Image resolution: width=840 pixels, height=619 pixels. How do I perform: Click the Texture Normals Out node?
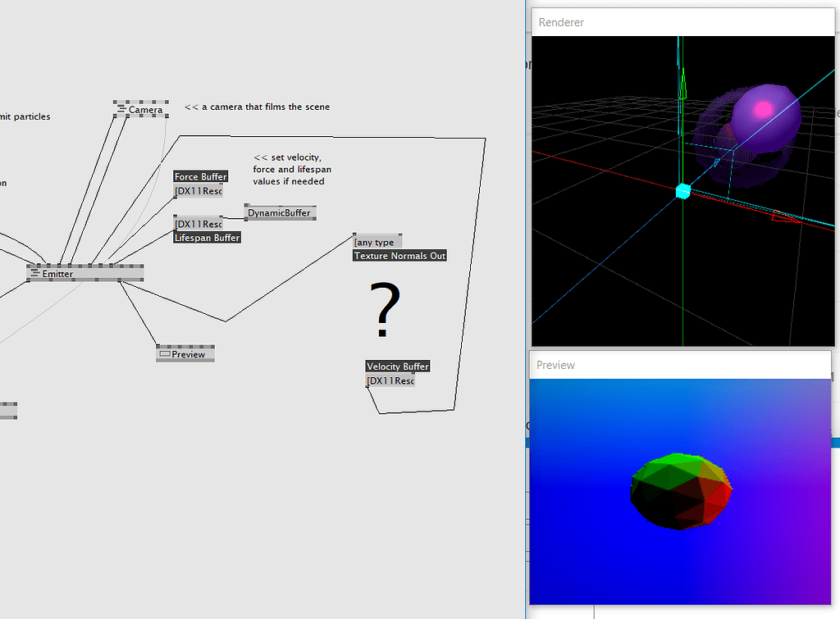[x=399, y=255]
